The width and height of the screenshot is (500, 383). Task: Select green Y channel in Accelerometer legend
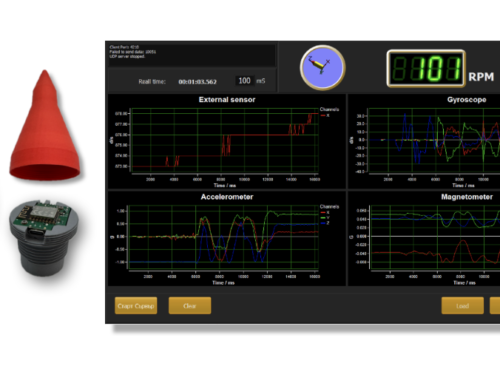[325, 218]
